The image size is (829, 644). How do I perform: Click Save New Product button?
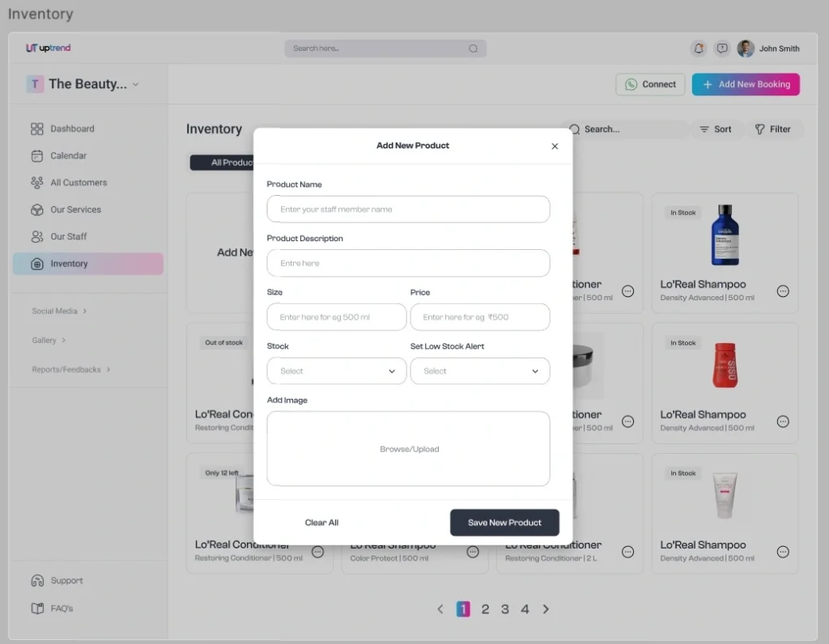(504, 523)
